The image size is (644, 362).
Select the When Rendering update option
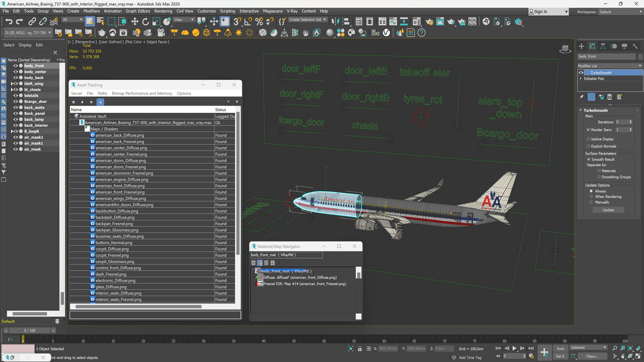tap(591, 197)
